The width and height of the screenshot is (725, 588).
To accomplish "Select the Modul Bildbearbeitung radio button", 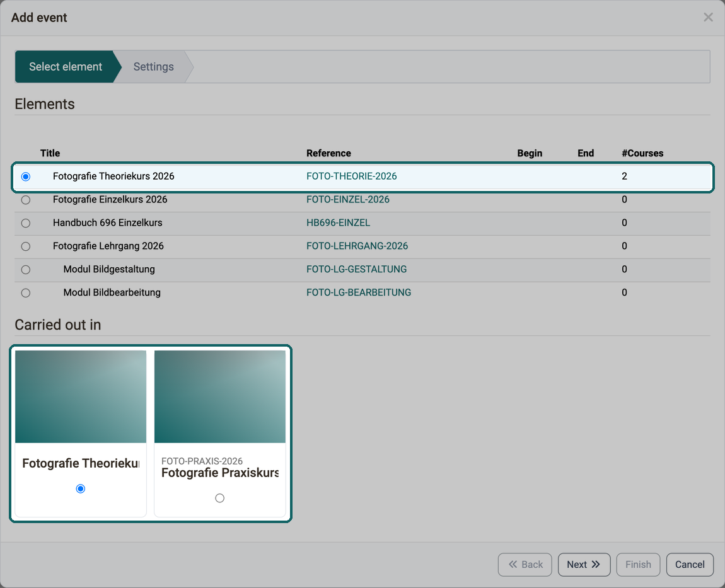I will point(26,293).
